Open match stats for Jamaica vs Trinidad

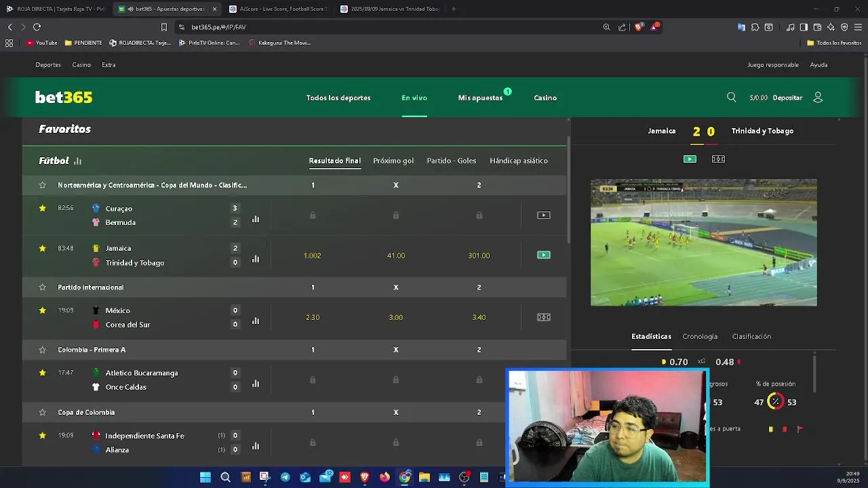point(256,259)
